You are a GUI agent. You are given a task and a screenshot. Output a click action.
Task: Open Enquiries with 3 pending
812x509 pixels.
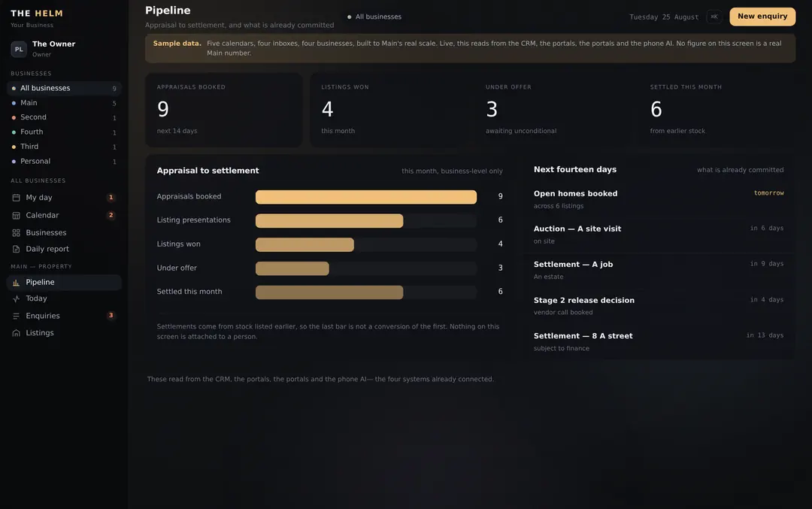point(64,316)
